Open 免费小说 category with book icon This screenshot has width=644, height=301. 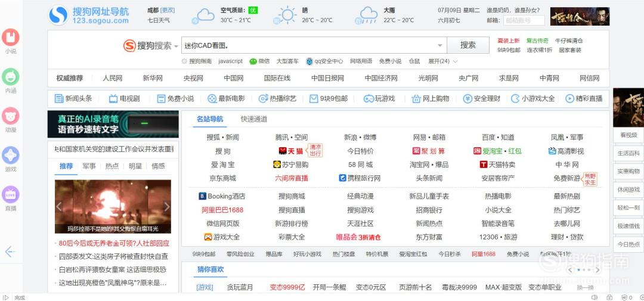[175, 98]
